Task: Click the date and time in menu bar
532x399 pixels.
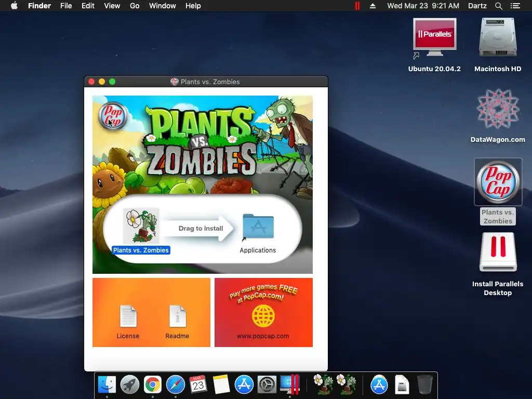Action: [x=423, y=6]
